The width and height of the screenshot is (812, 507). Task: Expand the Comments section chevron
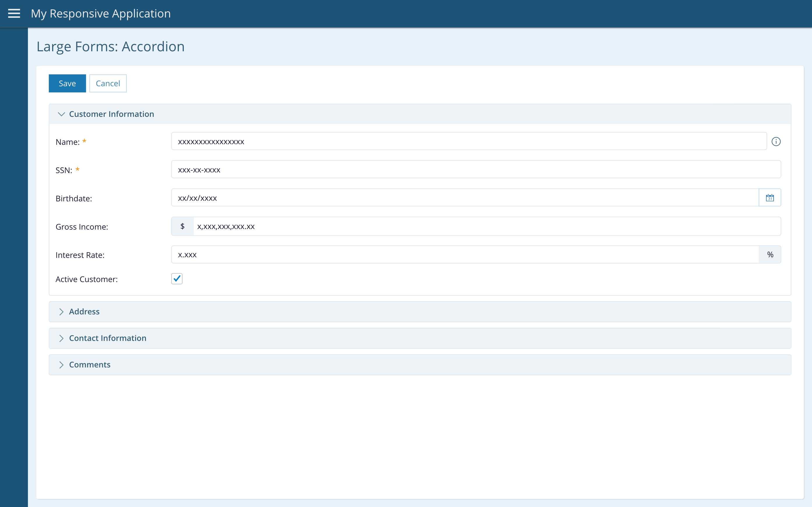point(61,365)
